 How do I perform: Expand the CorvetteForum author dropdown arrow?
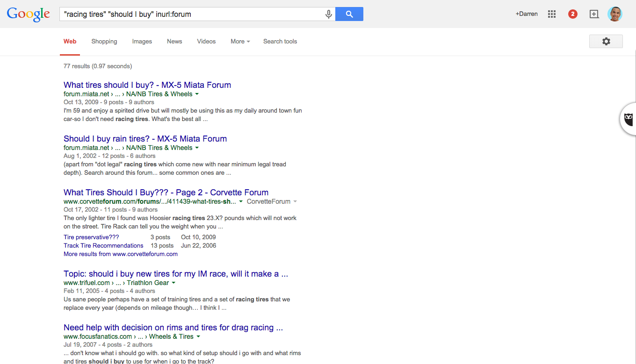tap(295, 202)
